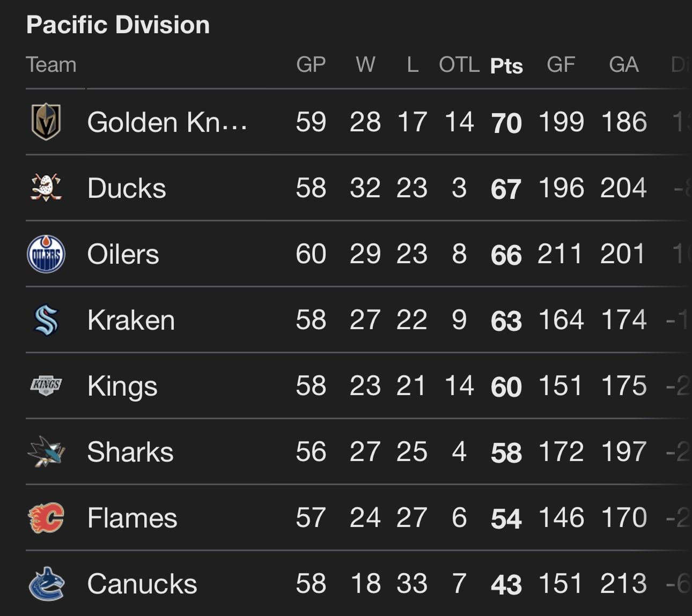Screen dimensions: 692x616
Task: Open the Ducks team name link
Action: click(127, 188)
